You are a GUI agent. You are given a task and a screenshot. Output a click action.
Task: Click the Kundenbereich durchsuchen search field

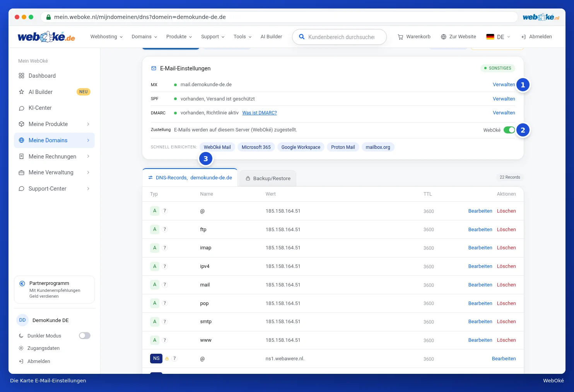tap(340, 37)
